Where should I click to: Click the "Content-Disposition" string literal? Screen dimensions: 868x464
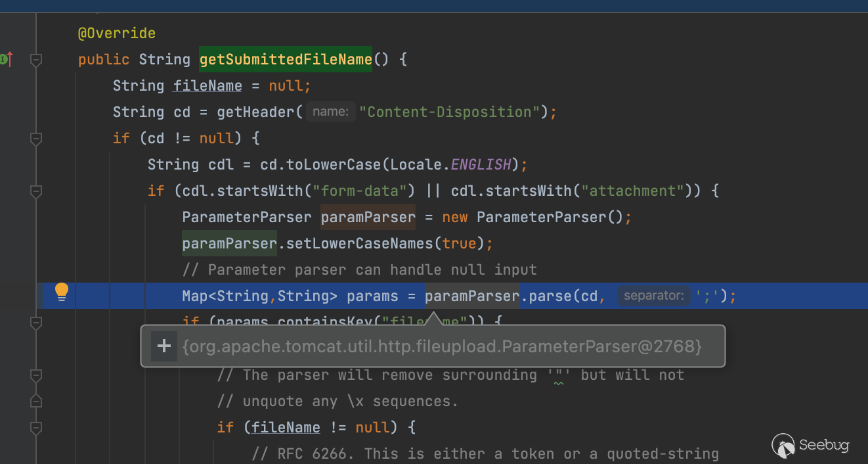449,112
